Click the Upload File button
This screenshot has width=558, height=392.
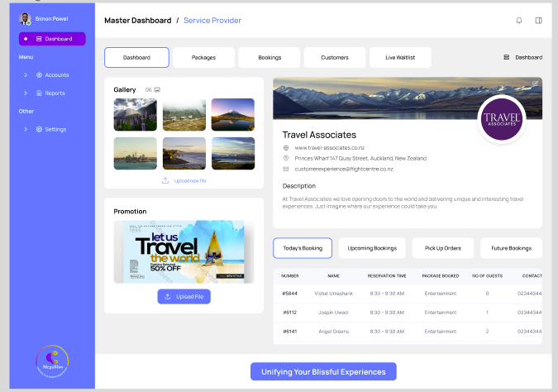pos(184,297)
